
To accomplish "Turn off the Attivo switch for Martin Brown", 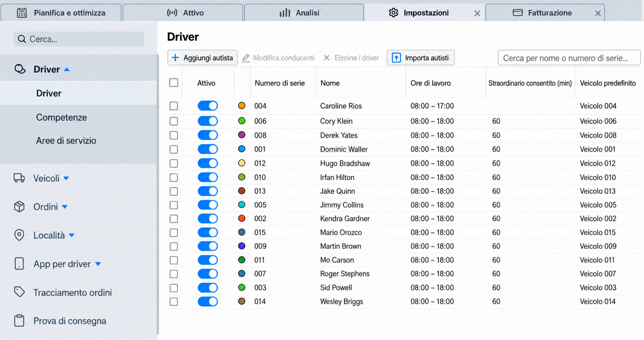I will point(208,246).
